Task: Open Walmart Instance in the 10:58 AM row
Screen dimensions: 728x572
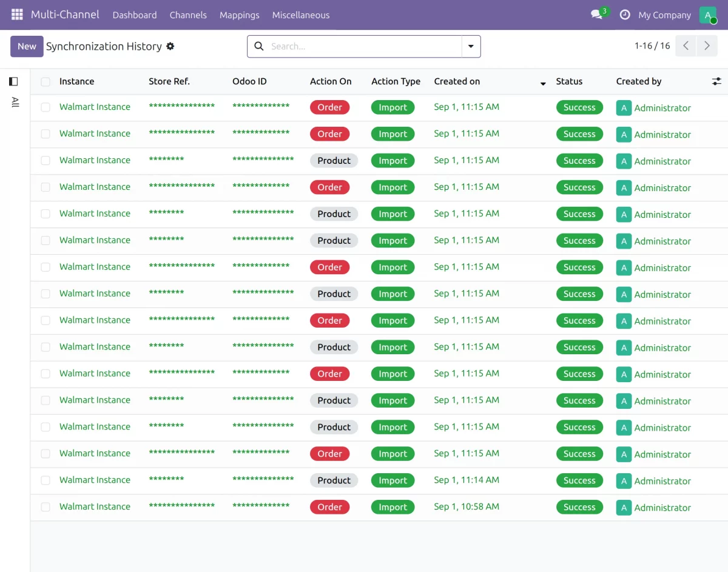Action: (x=95, y=506)
